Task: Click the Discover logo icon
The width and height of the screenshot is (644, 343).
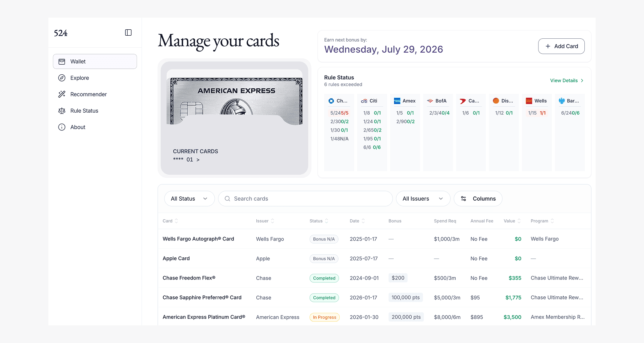Action: tap(496, 101)
